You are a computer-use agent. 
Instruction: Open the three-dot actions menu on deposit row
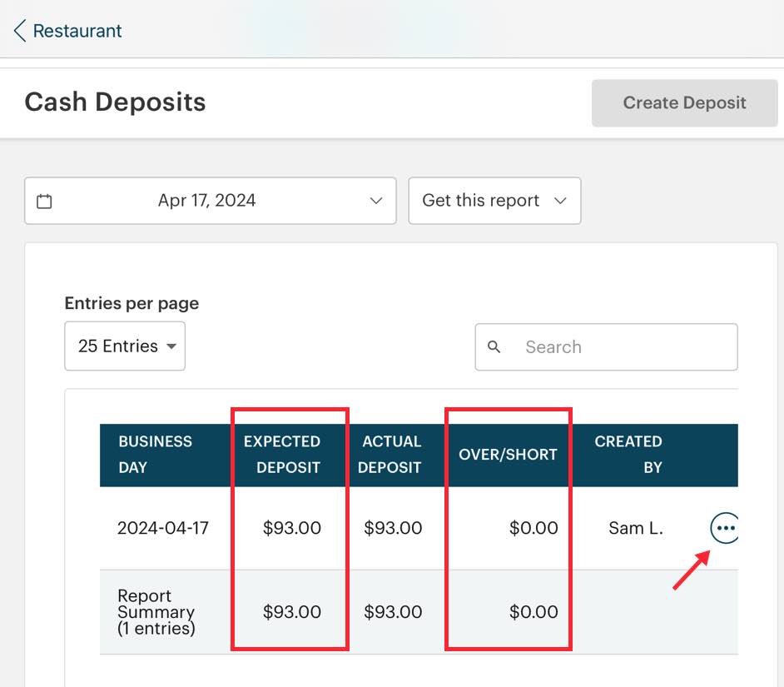tap(725, 527)
